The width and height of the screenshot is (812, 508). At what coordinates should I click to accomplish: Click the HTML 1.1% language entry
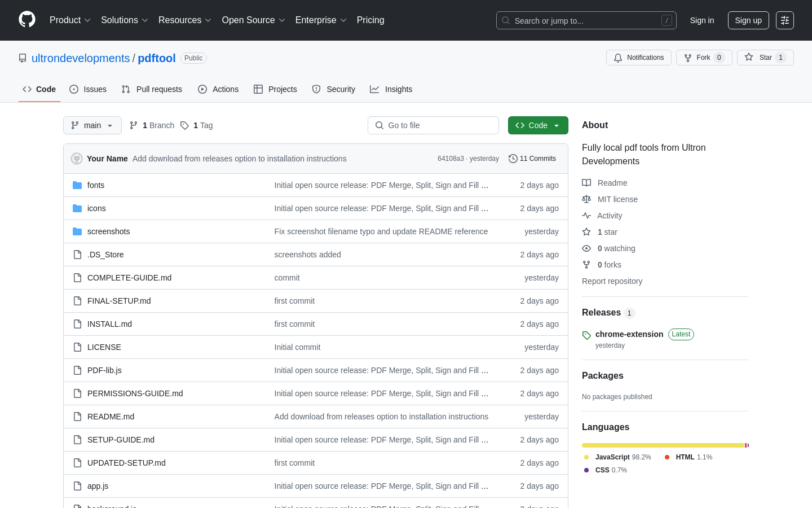coord(689,457)
